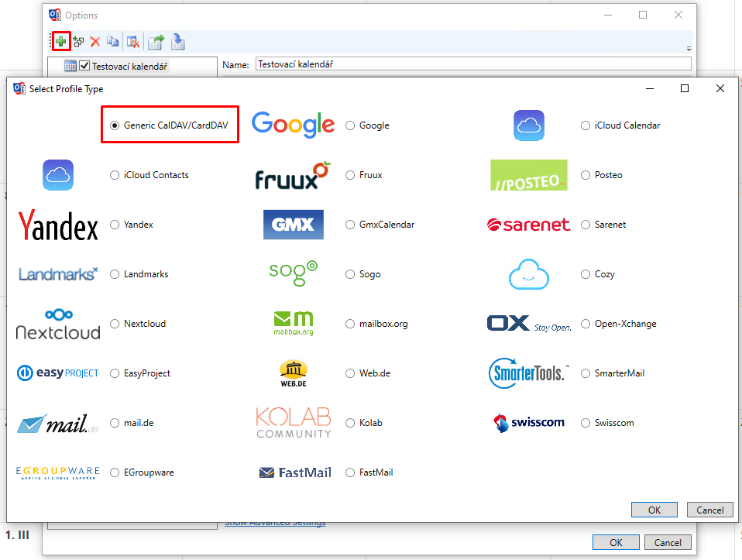Pick the Posteo radio button
This screenshot has height=560, width=742.
pyautogui.click(x=586, y=175)
